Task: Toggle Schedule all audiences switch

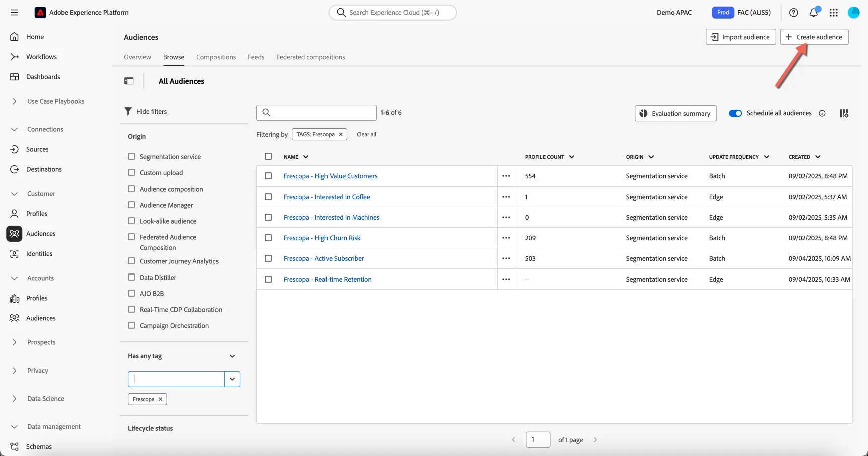Action: 735,113
